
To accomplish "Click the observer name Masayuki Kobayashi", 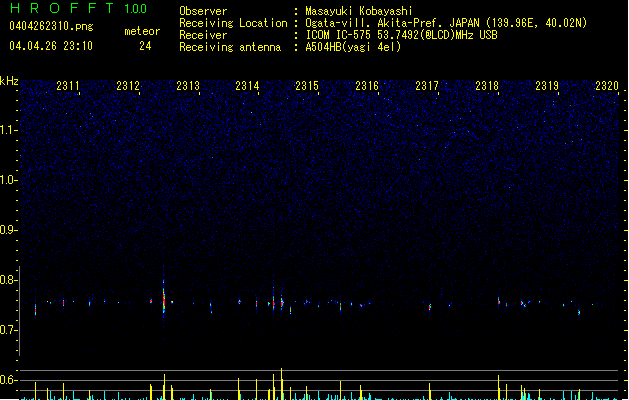I will click(x=358, y=11).
